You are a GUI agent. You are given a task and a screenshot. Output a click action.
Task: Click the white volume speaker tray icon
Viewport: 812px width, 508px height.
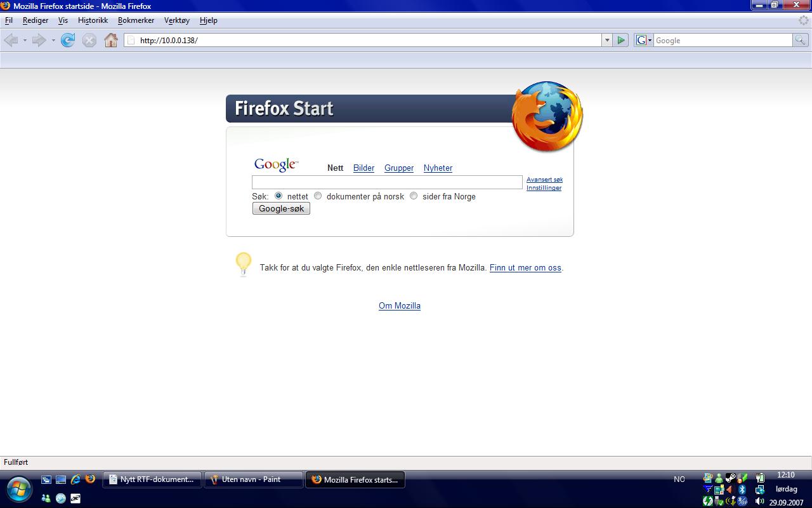click(760, 501)
